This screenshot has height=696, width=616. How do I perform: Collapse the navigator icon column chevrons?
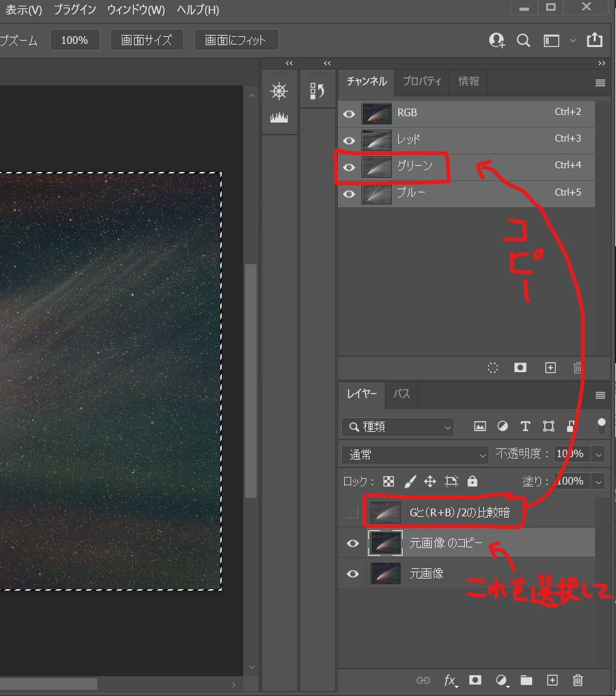pos(289,63)
